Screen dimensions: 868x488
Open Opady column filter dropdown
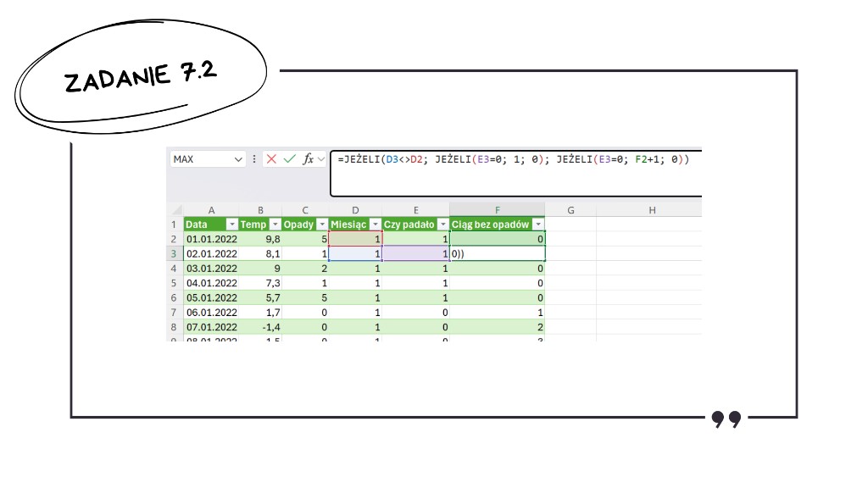(322, 225)
